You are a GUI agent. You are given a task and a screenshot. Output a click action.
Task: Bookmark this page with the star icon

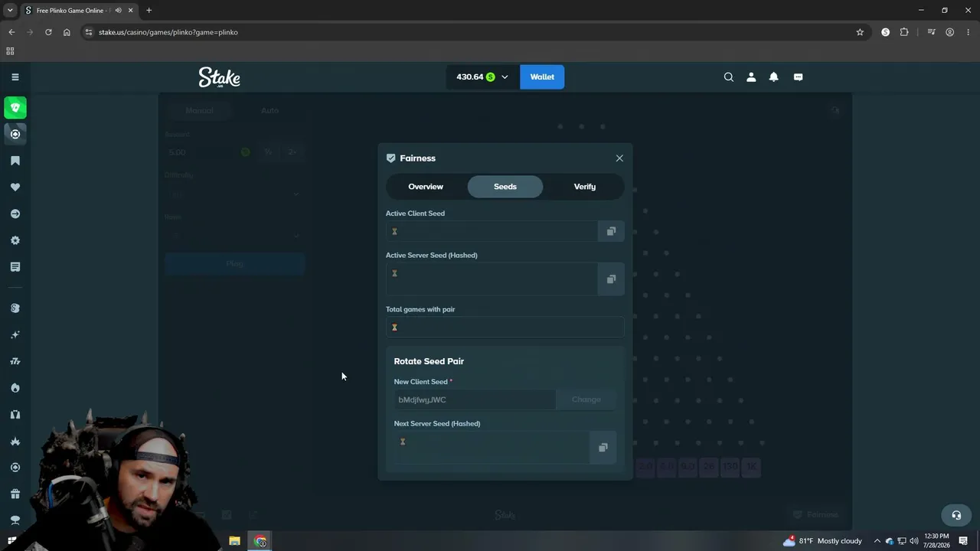pos(860,32)
